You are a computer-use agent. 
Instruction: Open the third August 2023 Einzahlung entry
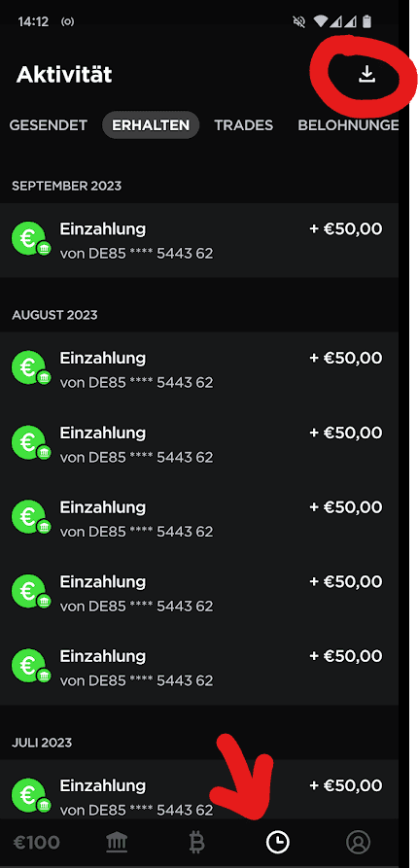pyautogui.click(x=199, y=519)
